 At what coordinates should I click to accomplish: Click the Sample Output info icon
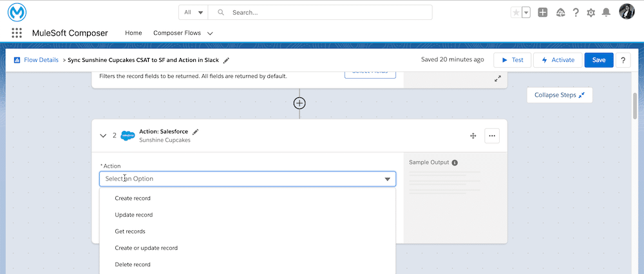(455, 162)
